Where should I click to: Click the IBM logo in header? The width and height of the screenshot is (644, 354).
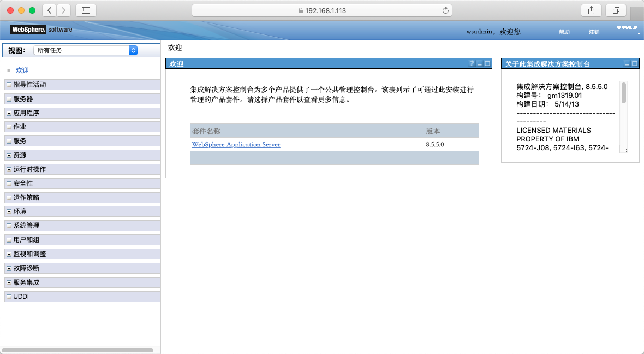click(x=628, y=31)
